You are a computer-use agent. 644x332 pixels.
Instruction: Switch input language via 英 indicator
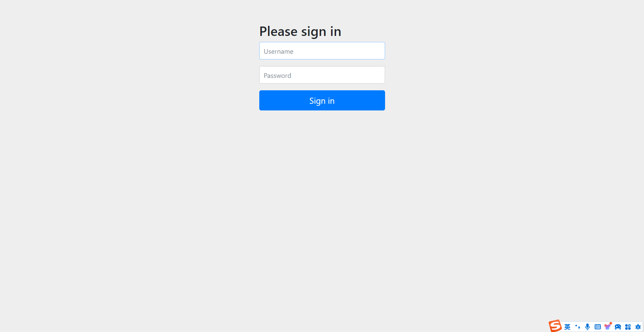point(567,327)
